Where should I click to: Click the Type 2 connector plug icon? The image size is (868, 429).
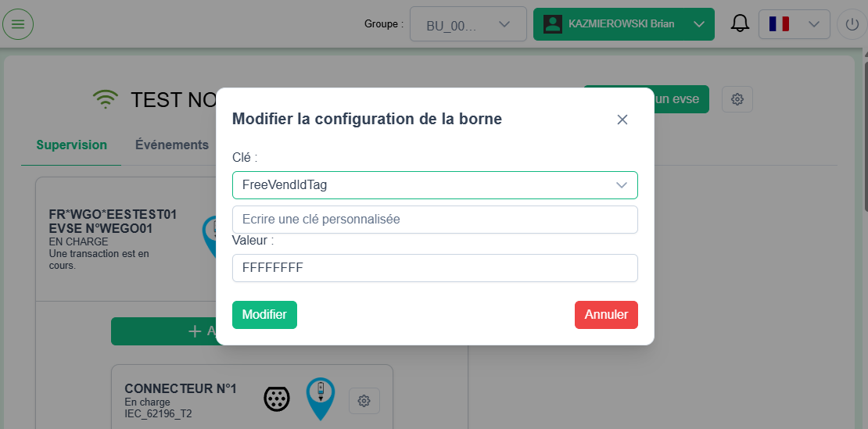[277, 399]
